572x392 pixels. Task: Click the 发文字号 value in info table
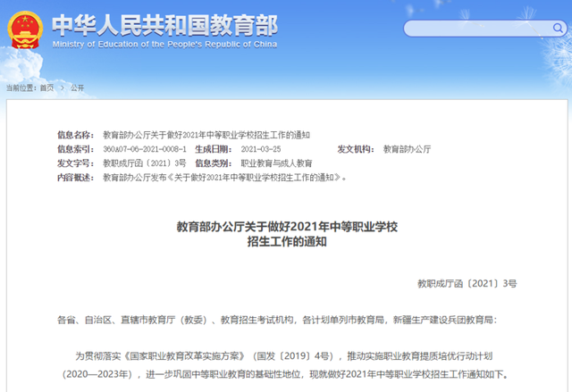145,163
